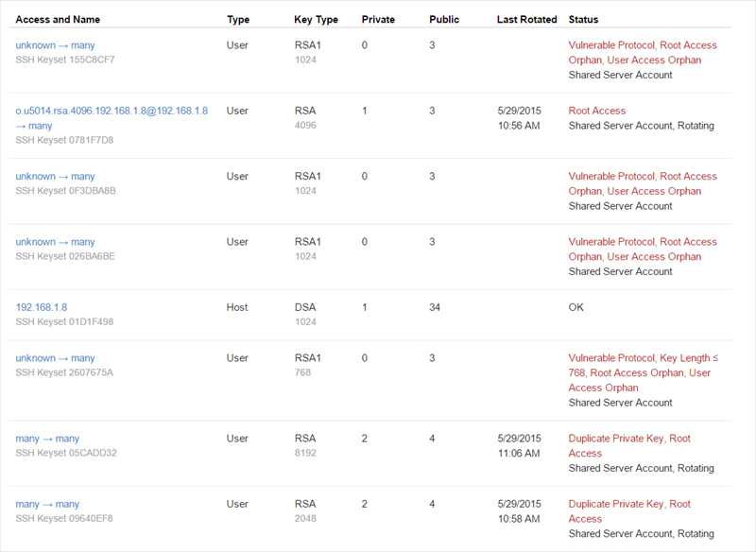The image size is (756, 552).
Task: Click Duplicate Private Key status for keyset 05CADD32
Action: tap(616, 439)
